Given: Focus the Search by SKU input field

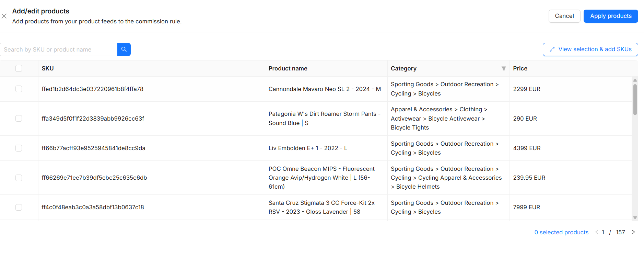Looking at the screenshot, I should pos(59,49).
